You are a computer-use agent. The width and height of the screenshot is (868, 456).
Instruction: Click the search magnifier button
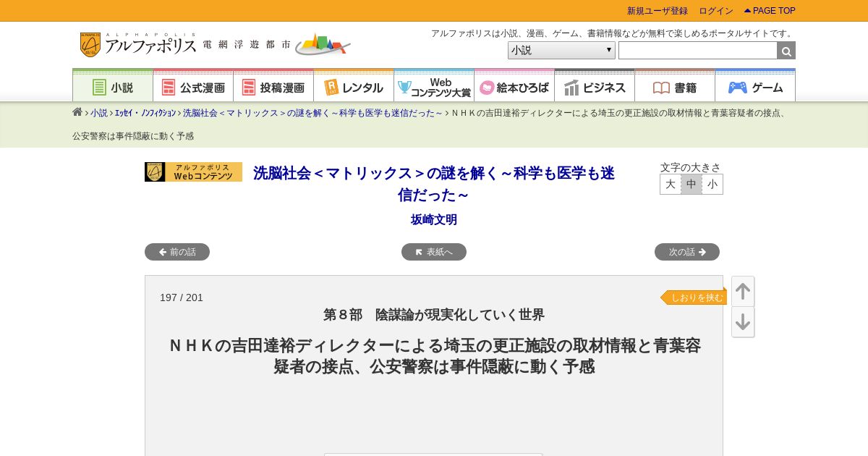786,51
